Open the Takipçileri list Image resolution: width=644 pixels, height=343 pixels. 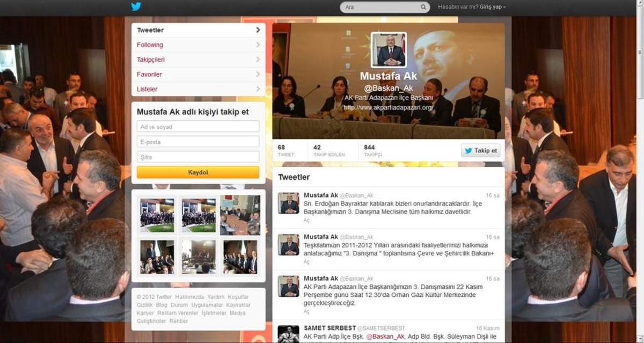[198, 60]
